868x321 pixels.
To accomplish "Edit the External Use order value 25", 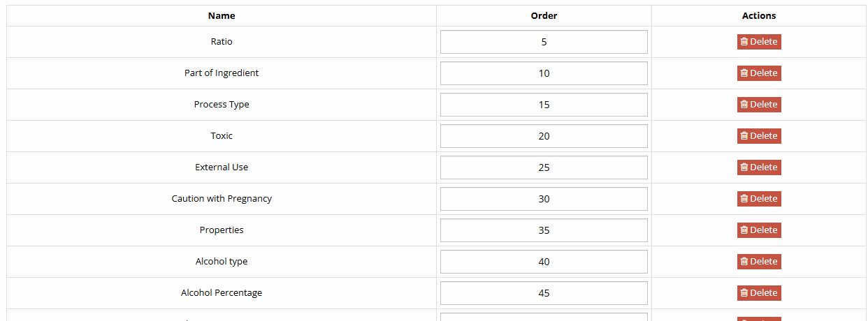I will coord(544,167).
